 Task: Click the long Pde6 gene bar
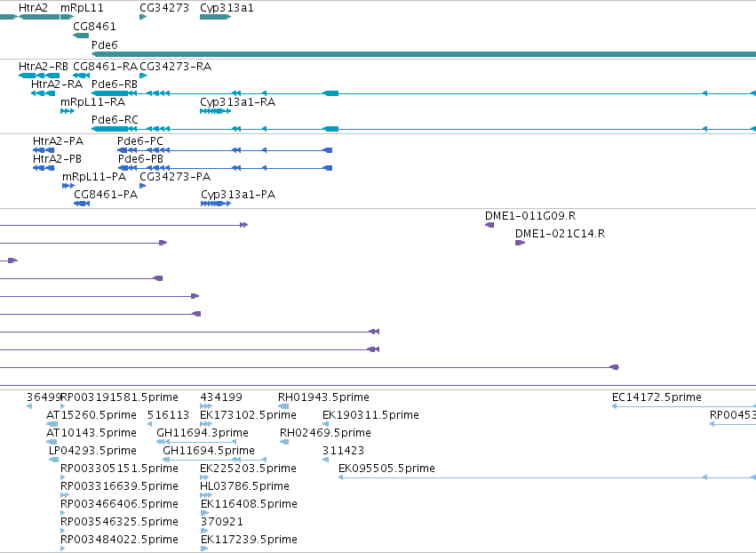click(424, 54)
